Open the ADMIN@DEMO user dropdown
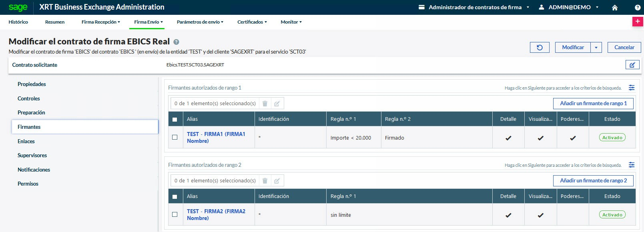 tap(569, 7)
